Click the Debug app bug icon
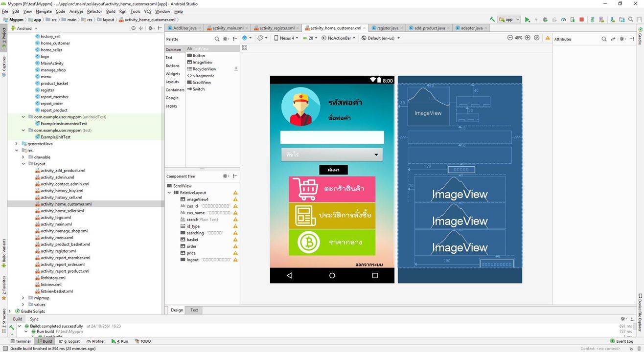The width and height of the screenshot is (644, 352). coord(545,20)
